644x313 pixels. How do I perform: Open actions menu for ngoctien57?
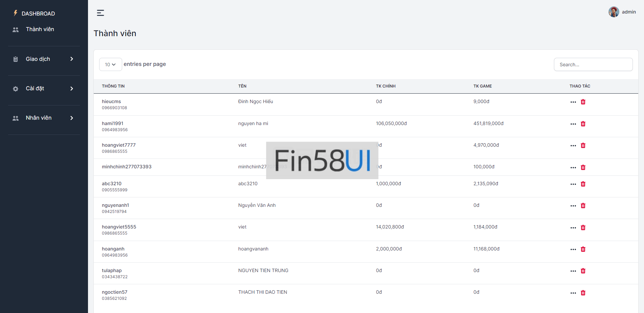tap(573, 293)
